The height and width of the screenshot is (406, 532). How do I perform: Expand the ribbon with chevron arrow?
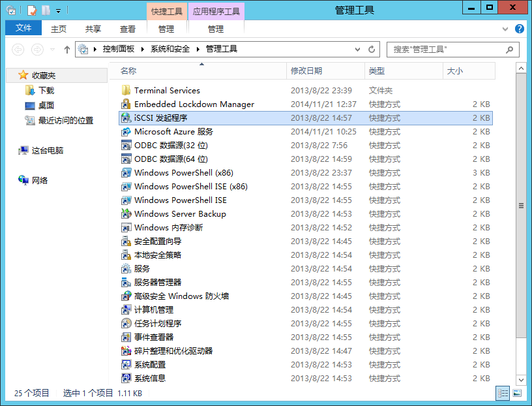pos(505,29)
